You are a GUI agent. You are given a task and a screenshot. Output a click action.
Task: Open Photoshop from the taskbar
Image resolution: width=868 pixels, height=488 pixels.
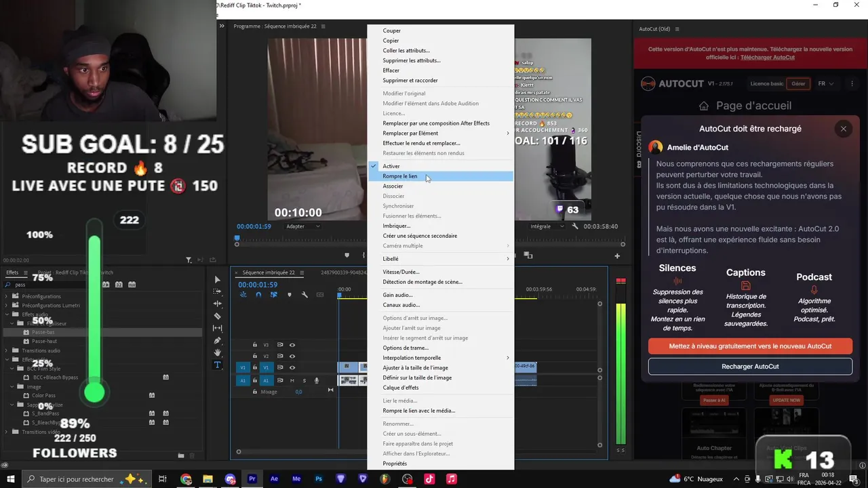point(318,479)
